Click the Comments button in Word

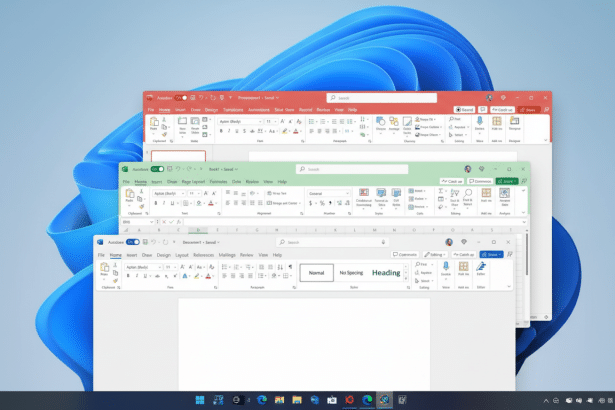point(405,255)
